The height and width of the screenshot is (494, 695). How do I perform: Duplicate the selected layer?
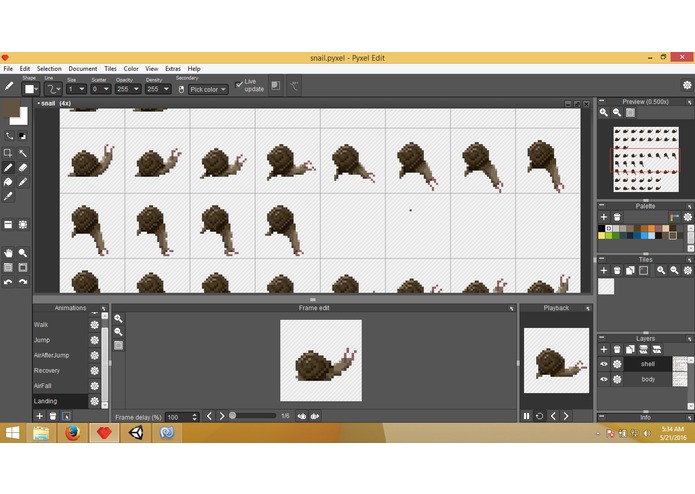coord(630,350)
